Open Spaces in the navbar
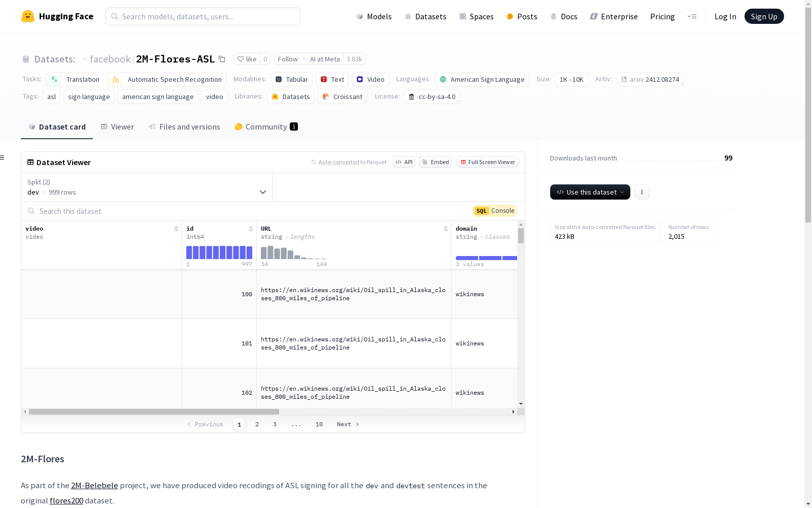Screen dimensions: 812x508 [476, 16]
